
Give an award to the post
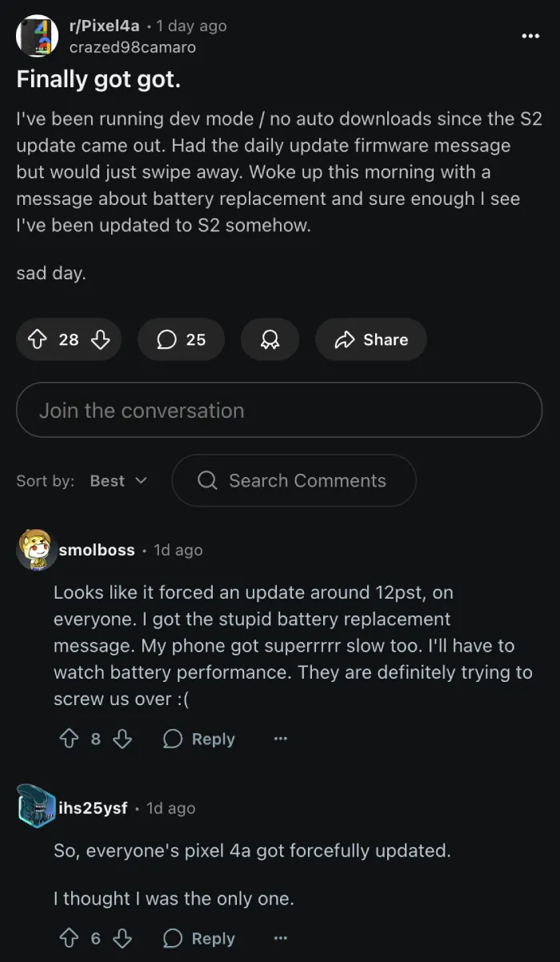coord(270,340)
